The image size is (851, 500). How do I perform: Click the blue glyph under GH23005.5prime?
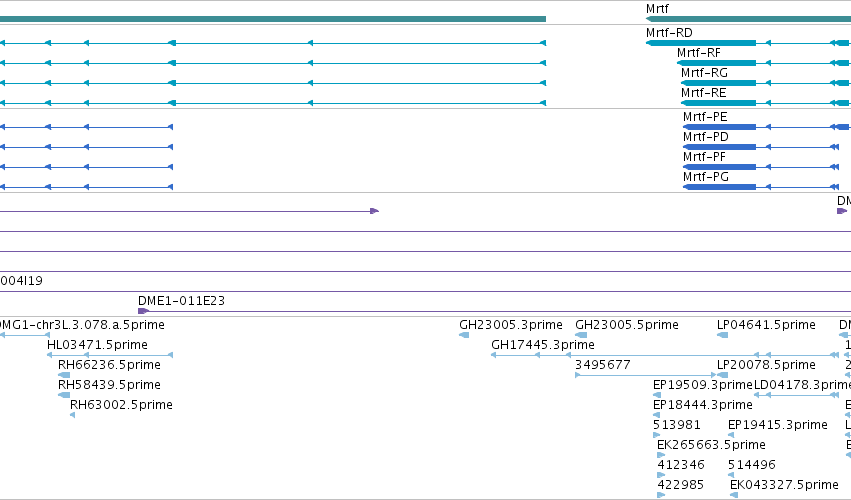tap(581, 335)
